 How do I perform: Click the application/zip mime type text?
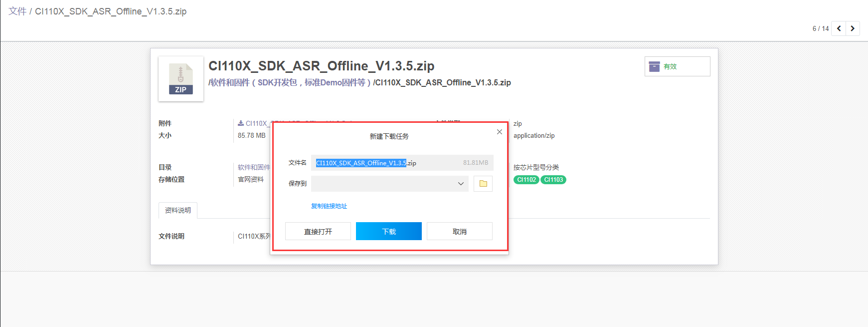click(534, 135)
